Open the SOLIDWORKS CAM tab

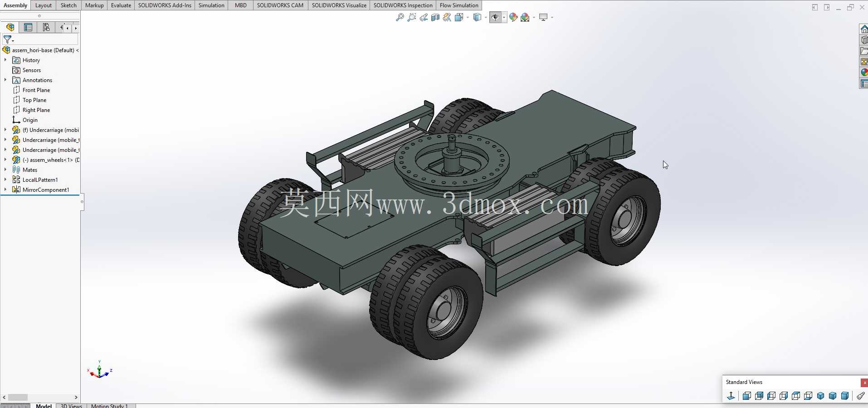click(x=280, y=5)
